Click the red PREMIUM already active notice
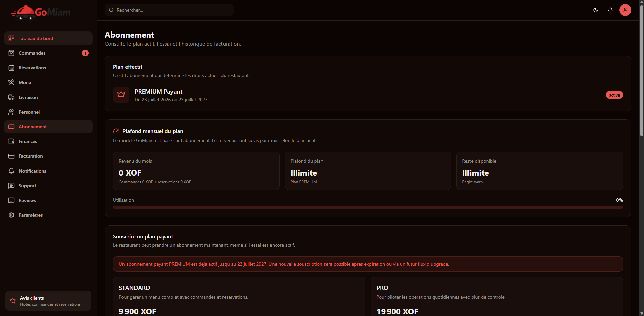This screenshot has width=644, height=316. [368, 264]
